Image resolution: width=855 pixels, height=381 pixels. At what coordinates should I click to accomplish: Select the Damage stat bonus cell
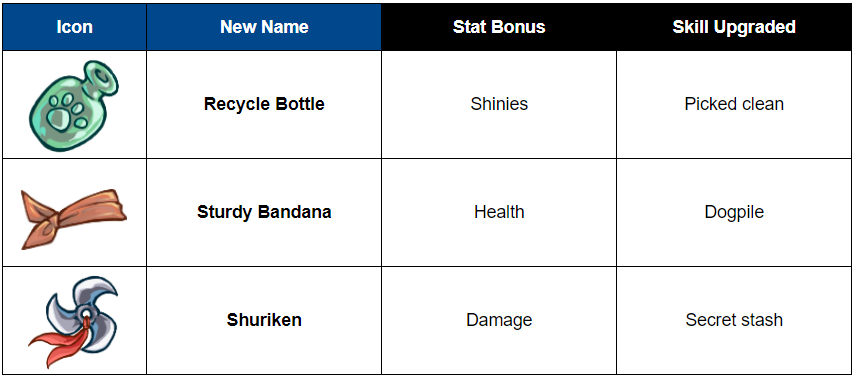coord(499,320)
